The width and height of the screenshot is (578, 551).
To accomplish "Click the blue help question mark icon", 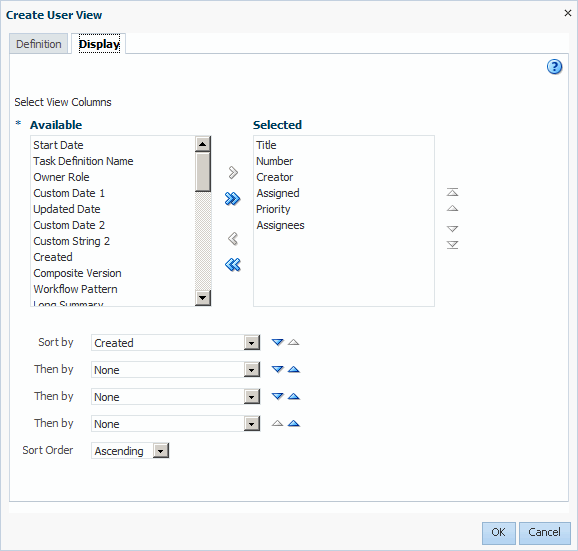I will click(x=554, y=67).
